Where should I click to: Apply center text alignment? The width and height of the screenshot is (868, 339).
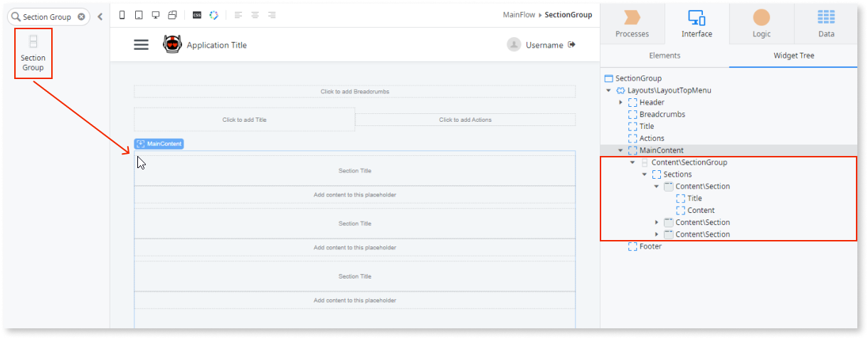point(255,15)
